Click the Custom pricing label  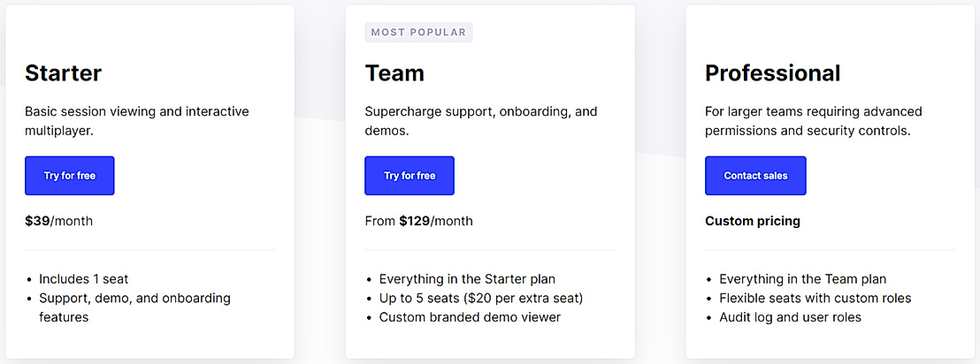752,221
